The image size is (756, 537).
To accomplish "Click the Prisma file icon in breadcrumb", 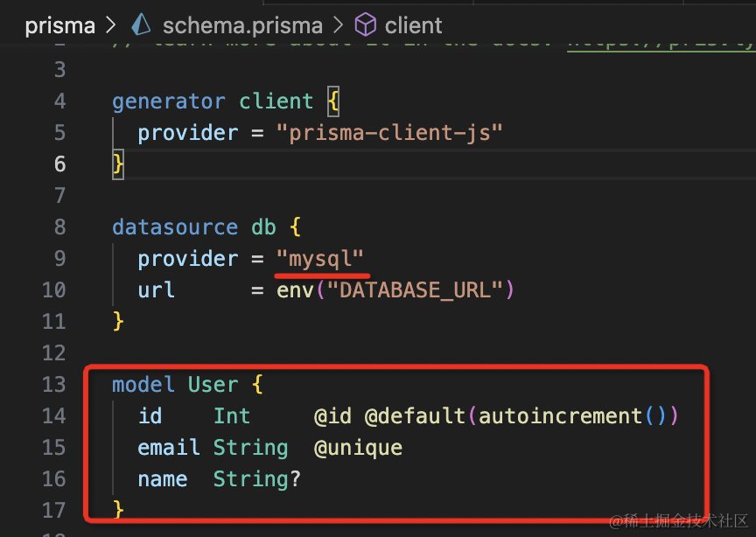I will pyautogui.click(x=142, y=25).
